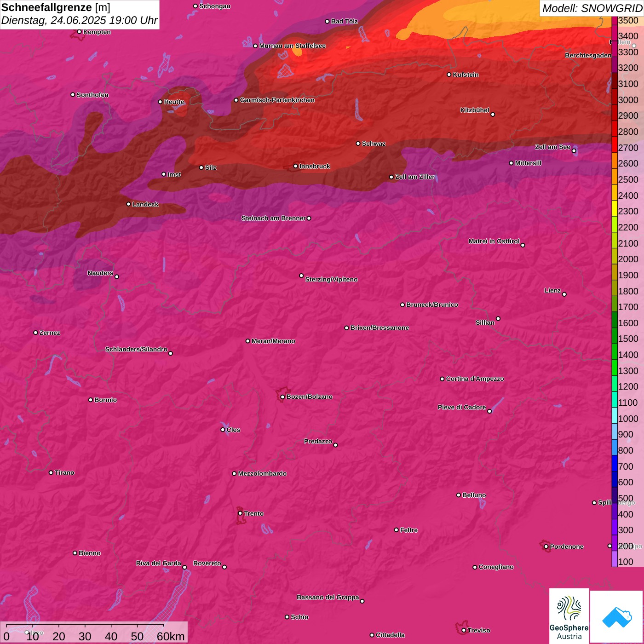
Task: Click the Sillian city marker
Action: click(498, 318)
